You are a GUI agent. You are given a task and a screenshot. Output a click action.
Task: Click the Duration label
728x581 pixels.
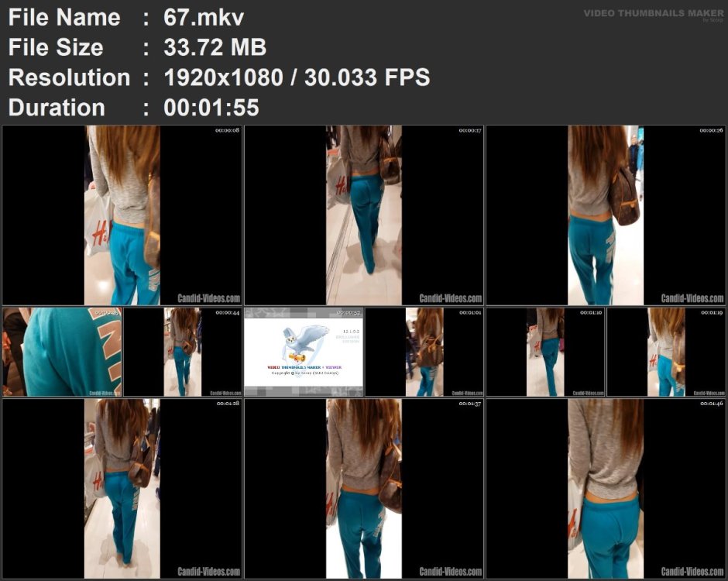point(57,107)
